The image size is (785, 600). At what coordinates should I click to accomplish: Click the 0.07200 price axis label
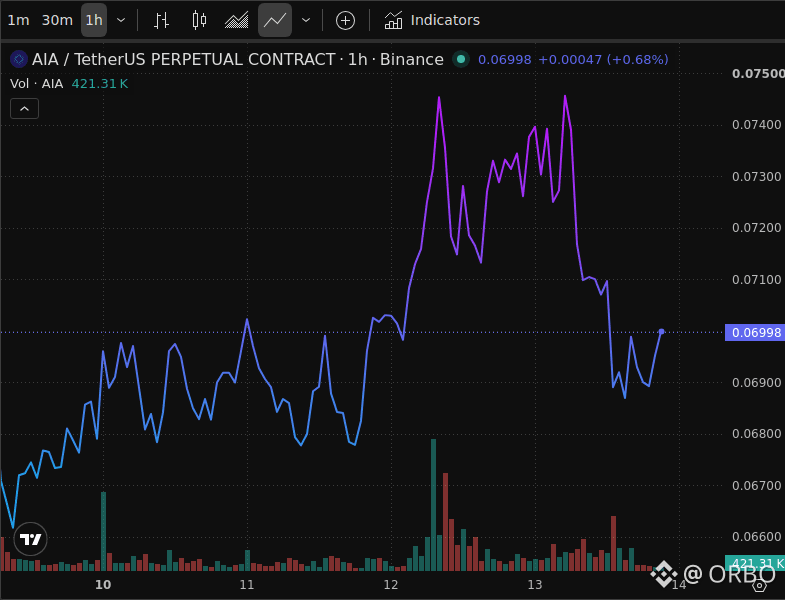tap(756, 228)
